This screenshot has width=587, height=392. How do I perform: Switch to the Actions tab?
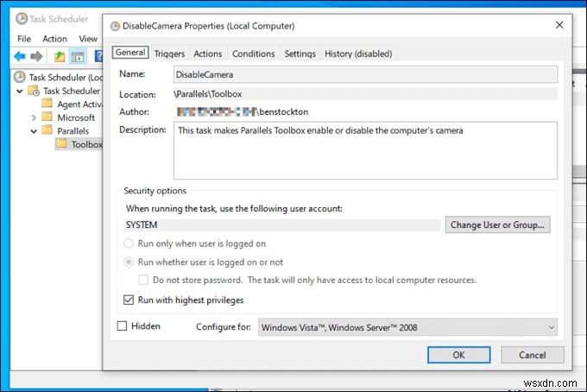[x=208, y=54]
